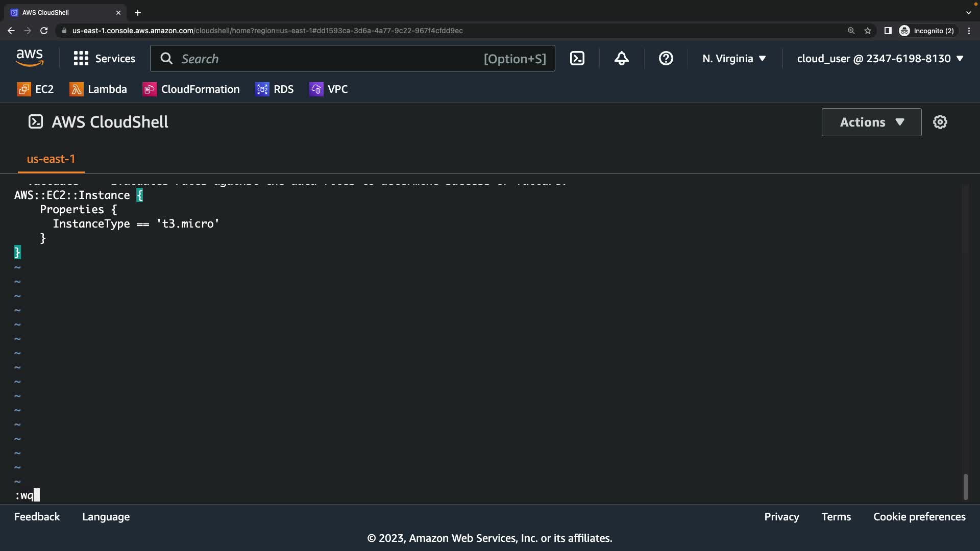Select the us-east-1 terminal tab
This screenshot has width=980, height=551.
pos(51,159)
